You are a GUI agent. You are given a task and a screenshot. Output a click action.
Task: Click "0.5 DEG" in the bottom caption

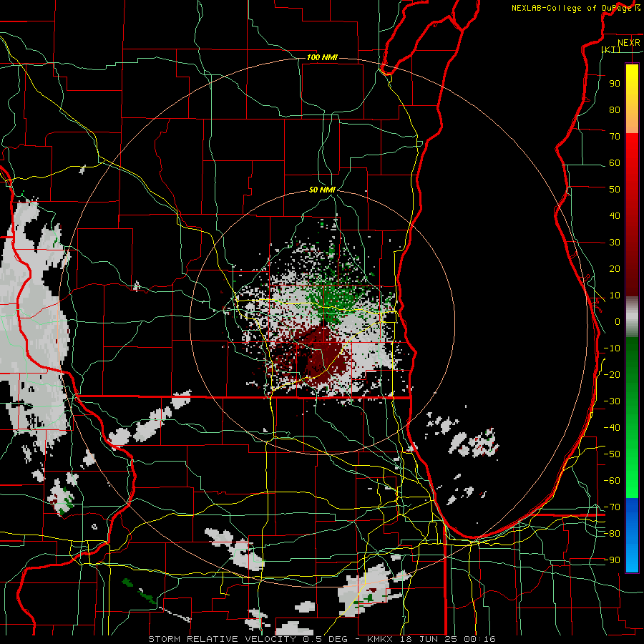(x=326, y=639)
